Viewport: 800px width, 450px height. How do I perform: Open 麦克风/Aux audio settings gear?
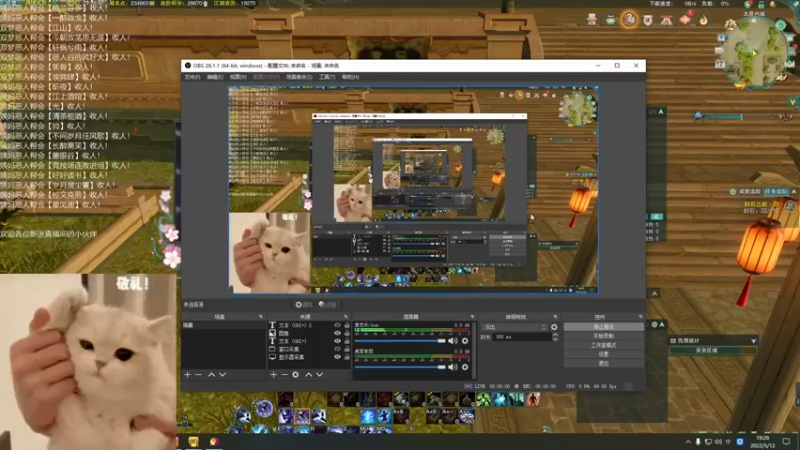[x=465, y=340]
